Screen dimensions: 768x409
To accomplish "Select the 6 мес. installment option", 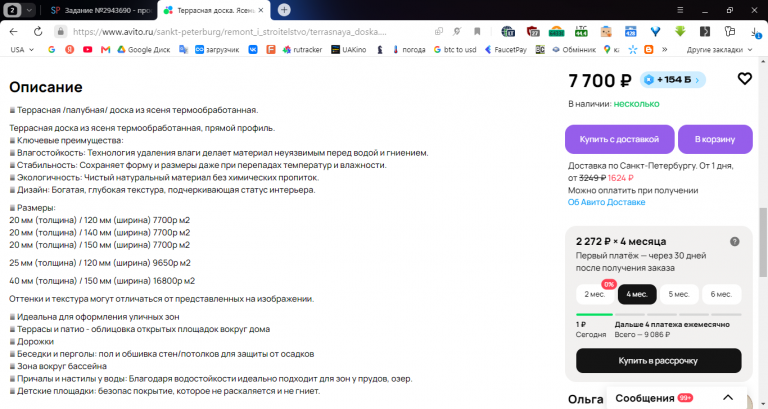I will pos(721,294).
